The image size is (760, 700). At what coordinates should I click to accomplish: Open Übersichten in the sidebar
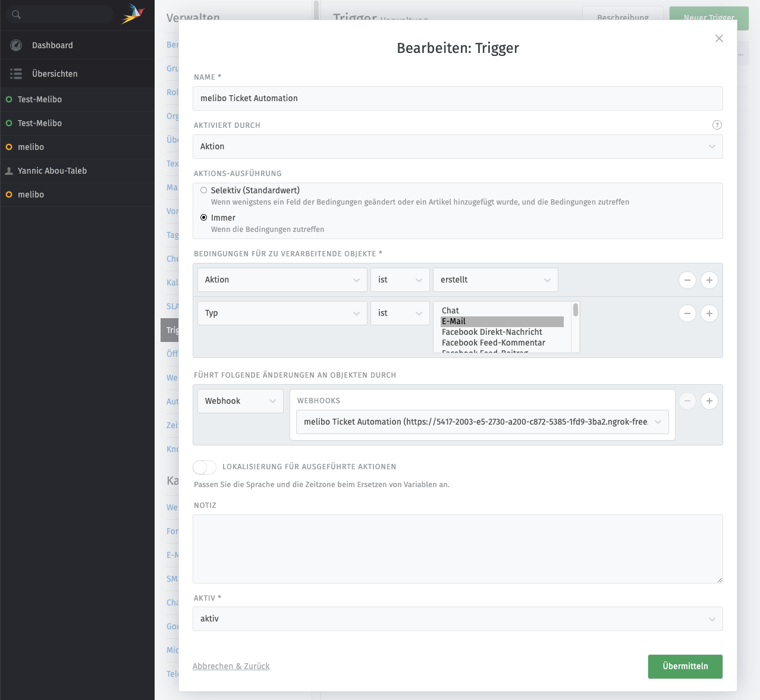(x=55, y=74)
